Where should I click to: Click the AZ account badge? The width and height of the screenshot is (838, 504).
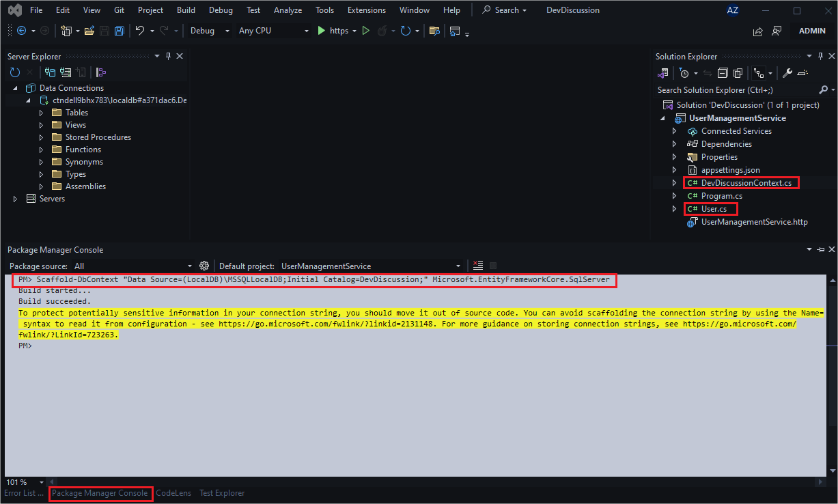click(732, 10)
